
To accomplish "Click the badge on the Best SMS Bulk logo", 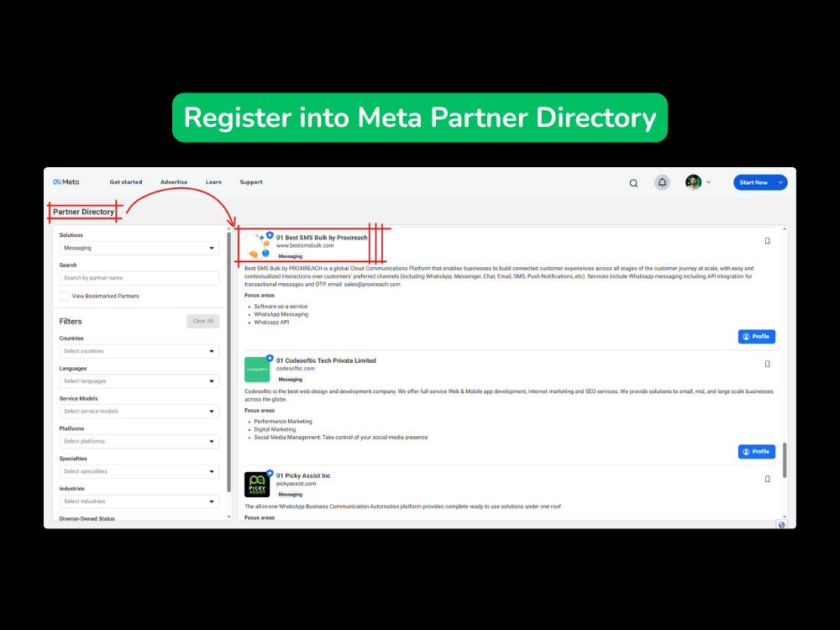I will click(x=270, y=235).
